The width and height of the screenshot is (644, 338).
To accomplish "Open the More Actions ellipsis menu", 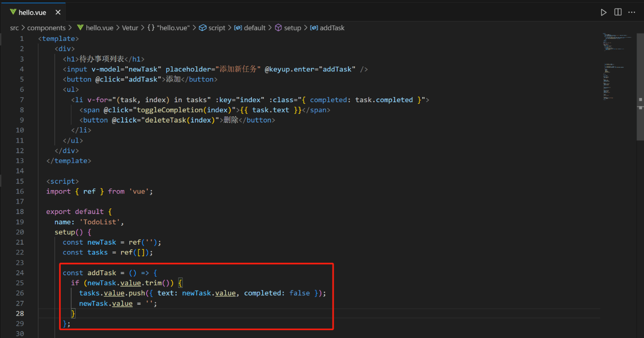I will click(x=631, y=13).
